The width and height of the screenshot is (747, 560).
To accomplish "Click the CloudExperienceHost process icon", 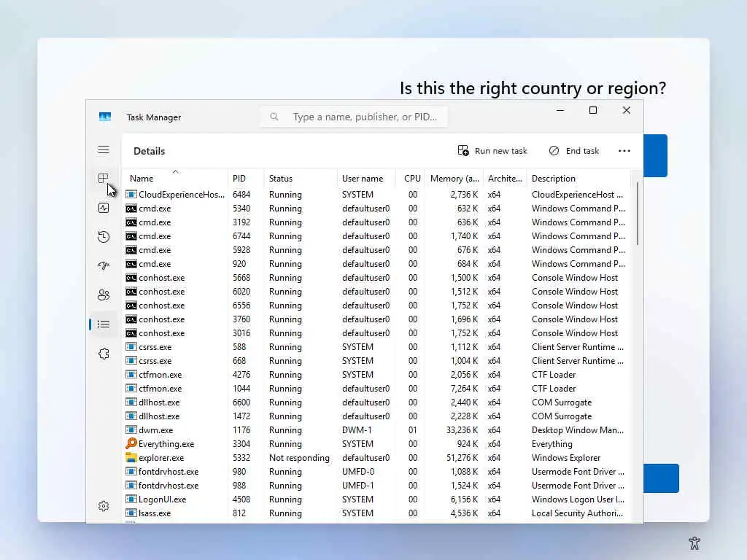I will click(131, 194).
